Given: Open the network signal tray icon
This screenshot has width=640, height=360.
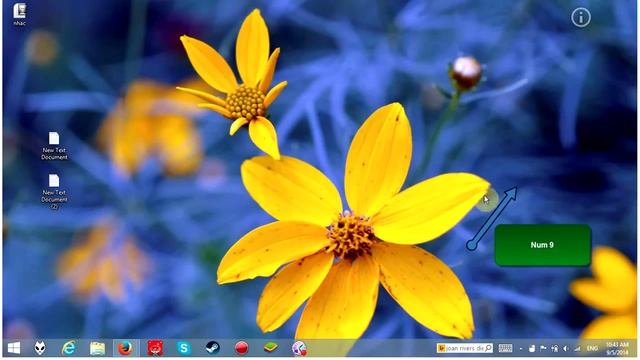Looking at the screenshot, I should pyautogui.click(x=577, y=349).
